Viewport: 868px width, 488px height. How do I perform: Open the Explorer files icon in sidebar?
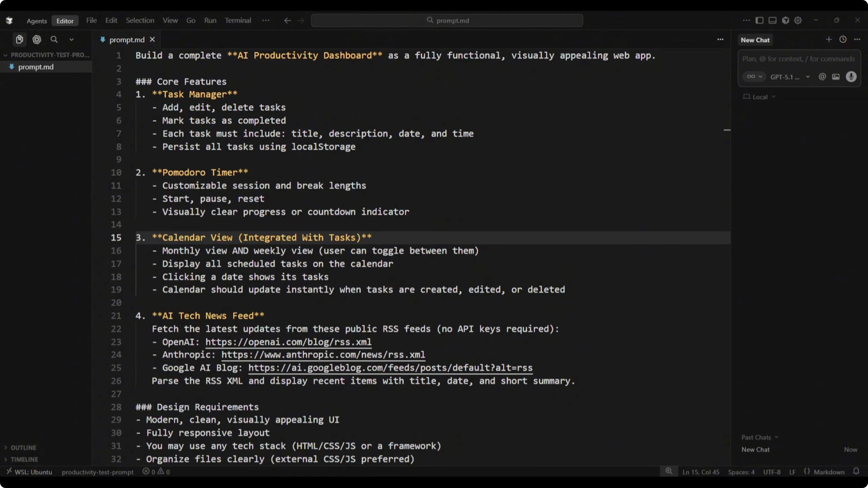tap(20, 39)
